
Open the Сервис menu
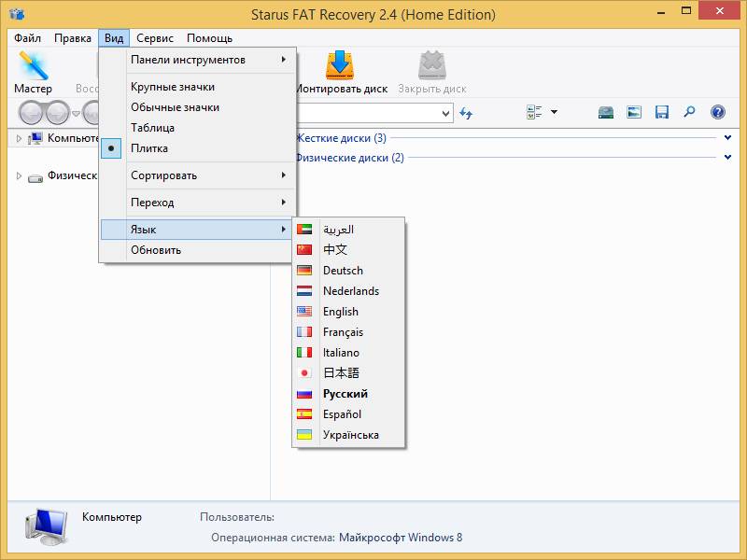tap(154, 38)
